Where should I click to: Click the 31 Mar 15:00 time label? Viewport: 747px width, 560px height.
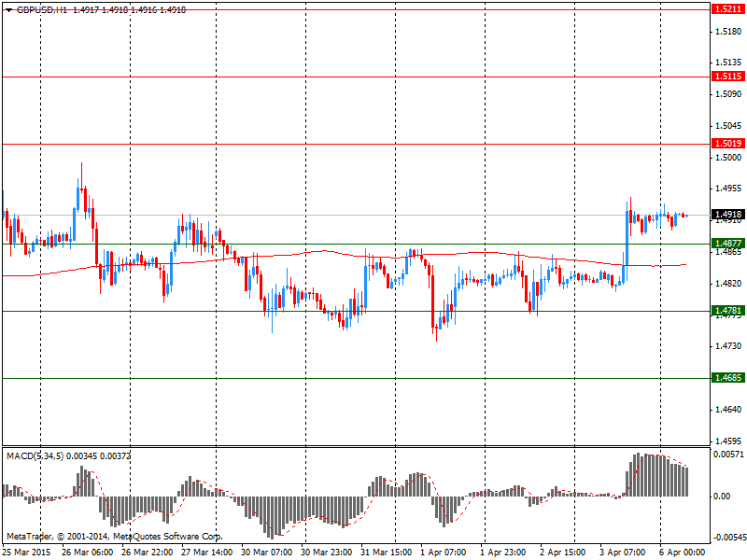point(387,553)
